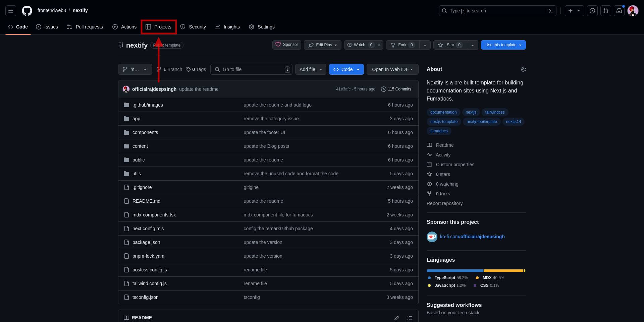Open the Activity link in About
The height and width of the screenshot is (322, 644).
pyautogui.click(x=439, y=155)
